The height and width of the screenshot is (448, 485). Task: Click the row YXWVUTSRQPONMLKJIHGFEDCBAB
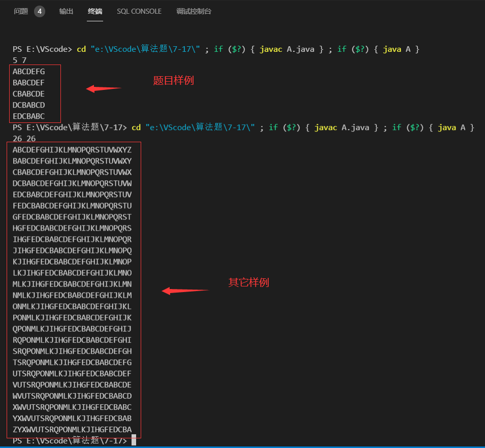pyautogui.click(x=72, y=419)
